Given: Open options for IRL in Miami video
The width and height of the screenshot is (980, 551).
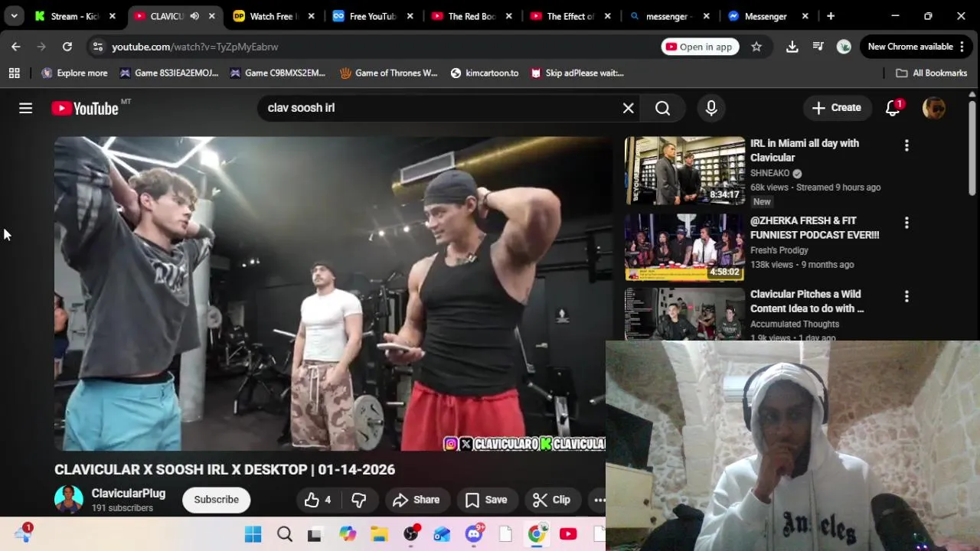Looking at the screenshot, I should pyautogui.click(x=906, y=145).
